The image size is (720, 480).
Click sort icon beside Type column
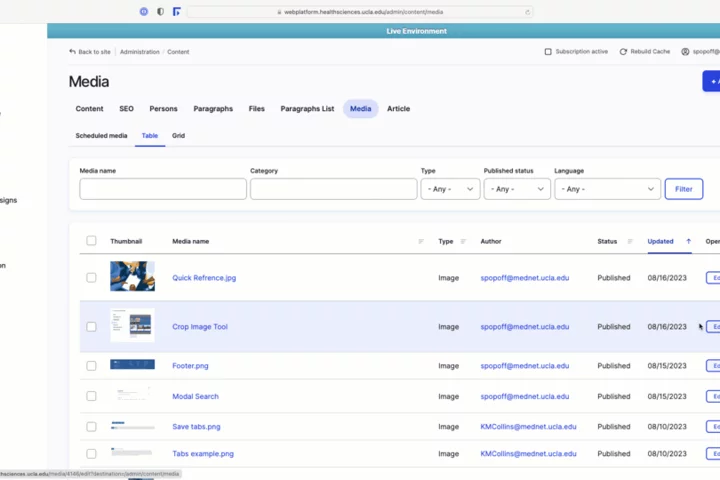(x=463, y=241)
